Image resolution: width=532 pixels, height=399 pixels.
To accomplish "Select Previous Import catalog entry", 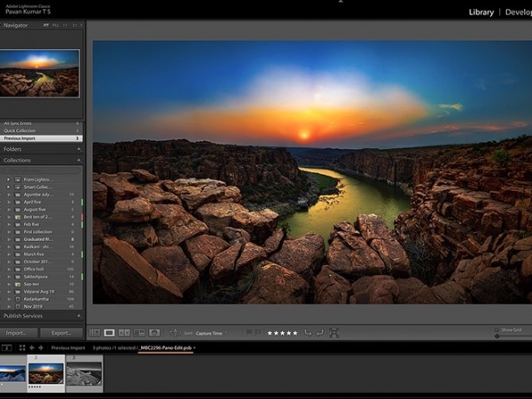I will coord(41,138).
